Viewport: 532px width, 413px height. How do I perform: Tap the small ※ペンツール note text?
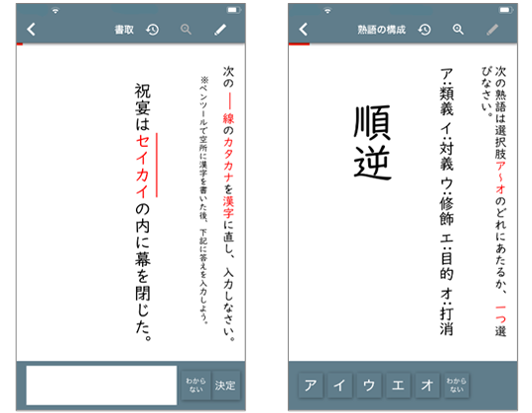point(204,200)
